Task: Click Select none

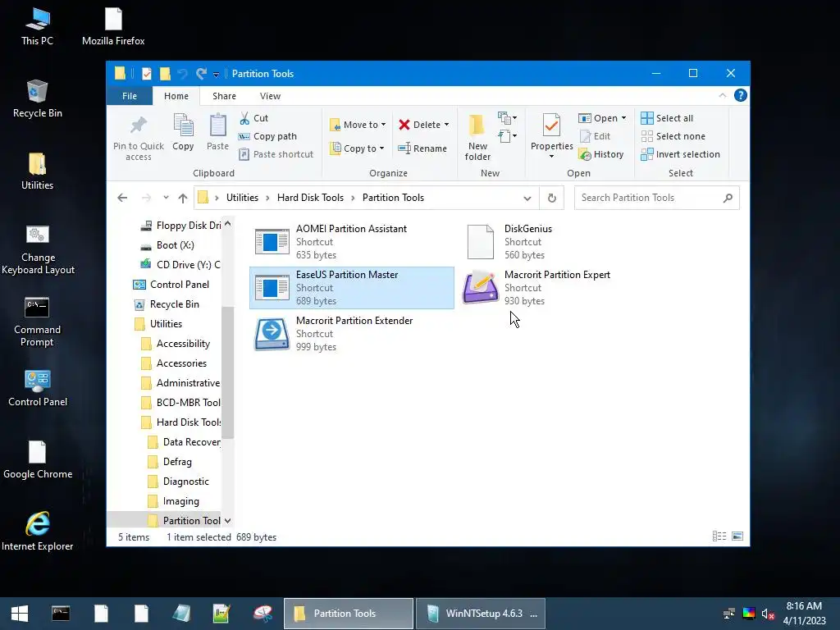Action: click(673, 136)
